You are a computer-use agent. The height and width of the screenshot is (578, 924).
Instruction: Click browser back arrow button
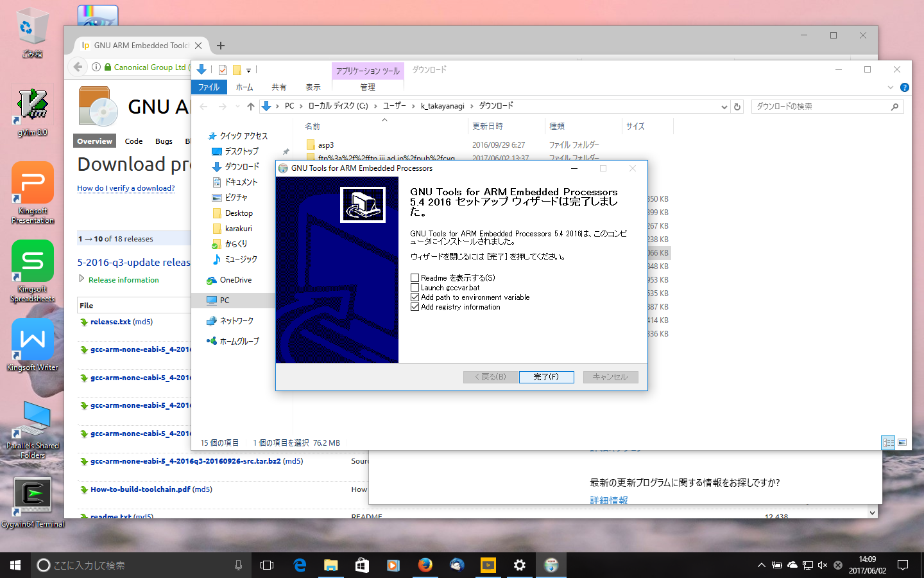pyautogui.click(x=78, y=67)
